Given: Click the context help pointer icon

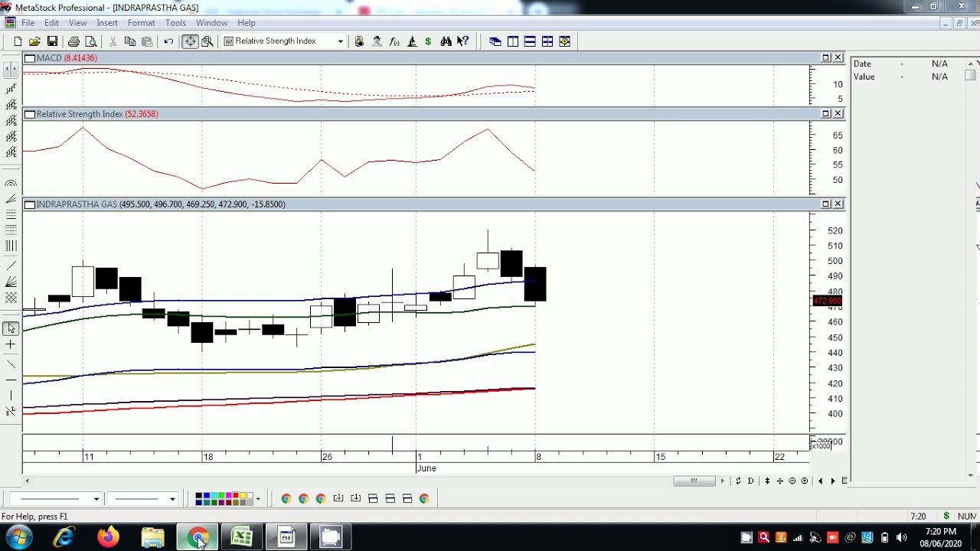Looking at the screenshot, I should coord(462,41).
